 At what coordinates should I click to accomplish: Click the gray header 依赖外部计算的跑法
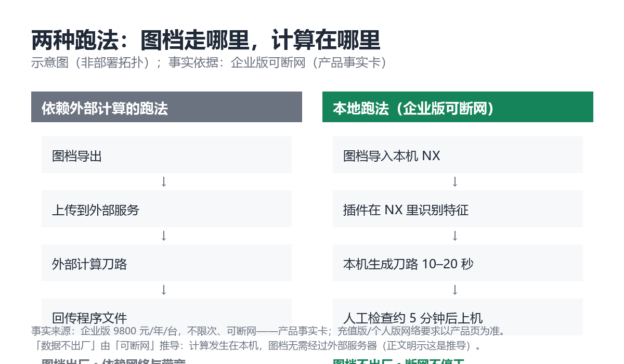click(x=166, y=107)
